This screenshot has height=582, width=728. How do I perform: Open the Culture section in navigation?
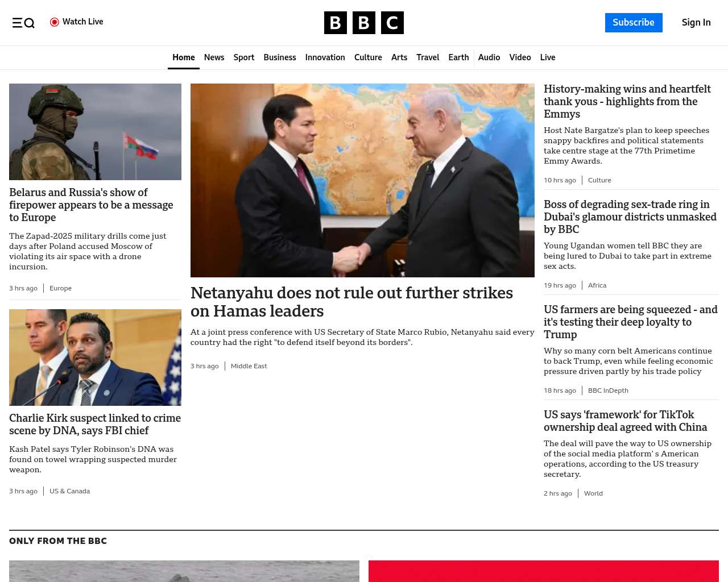[368, 57]
